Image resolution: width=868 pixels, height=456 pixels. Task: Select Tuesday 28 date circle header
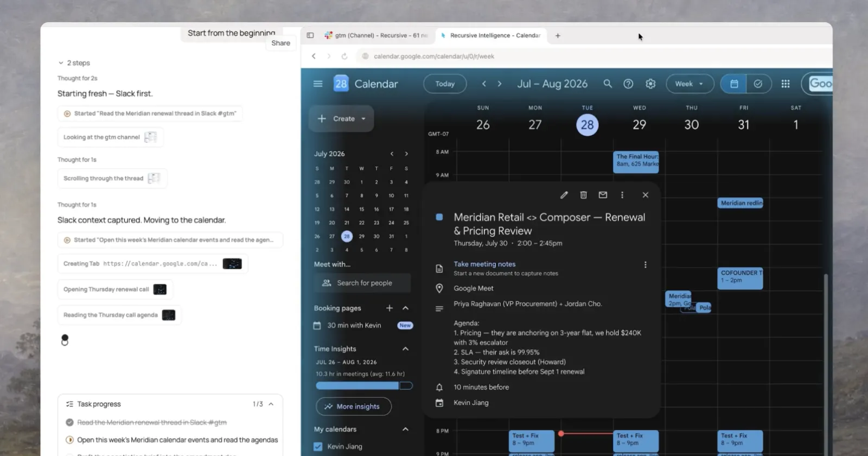coord(587,125)
